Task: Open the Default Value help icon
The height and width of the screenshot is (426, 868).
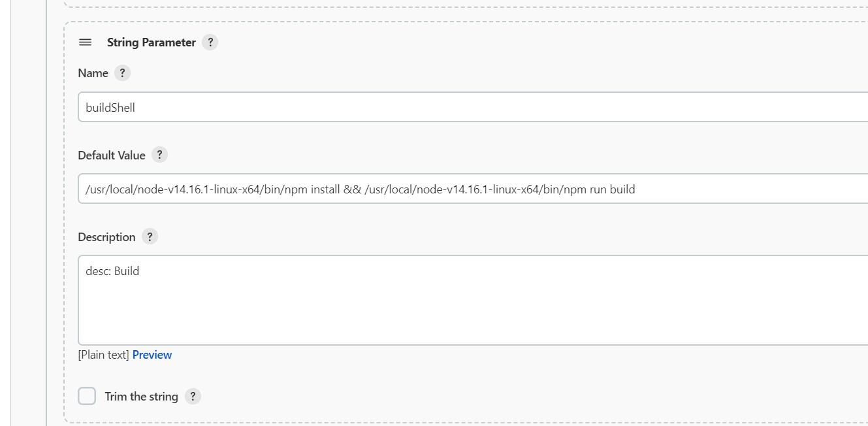Action: pyautogui.click(x=159, y=156)
